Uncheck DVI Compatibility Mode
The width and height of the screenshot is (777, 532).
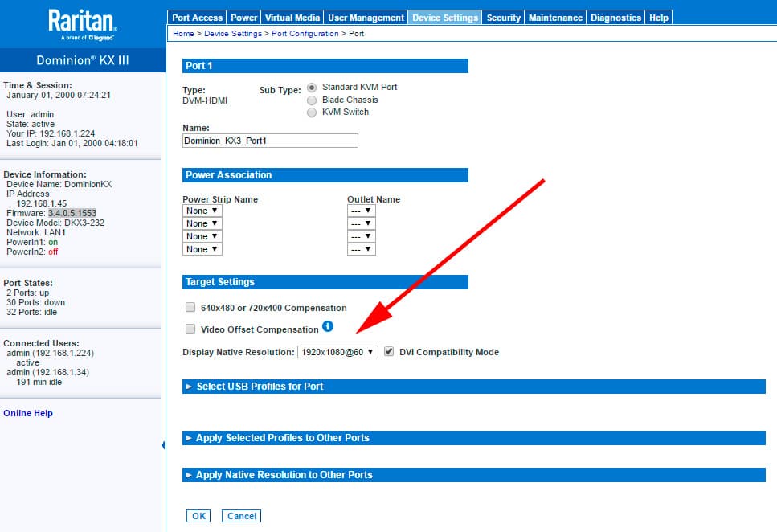(389, 351)
